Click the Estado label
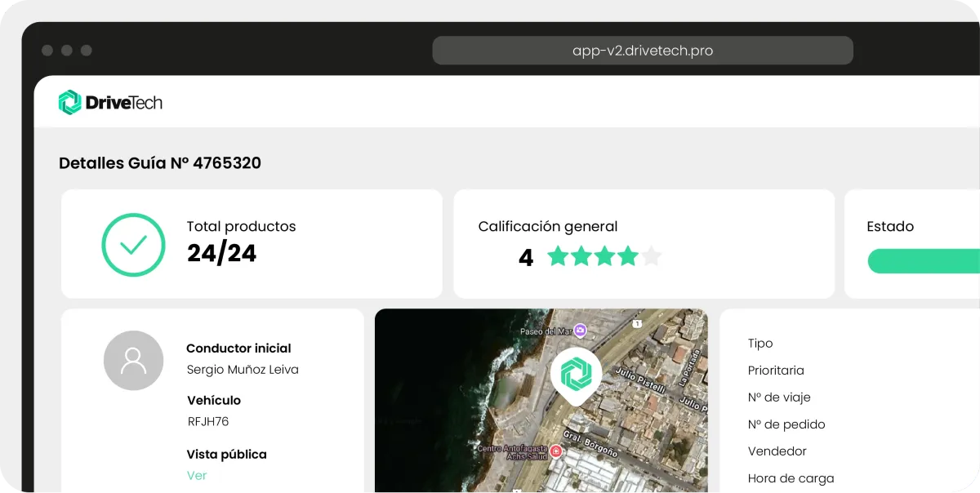Viewport: 980px width, 493px height. (890, 226)
